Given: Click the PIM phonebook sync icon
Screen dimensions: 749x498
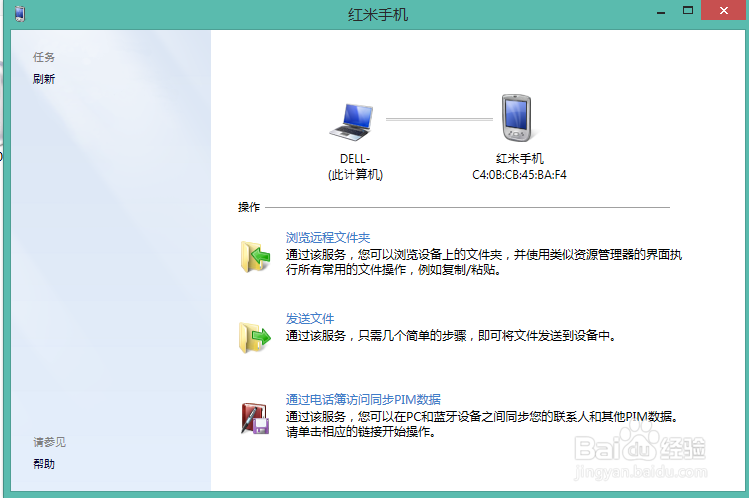Looking at the screenshot, I should tap(255, 418).
